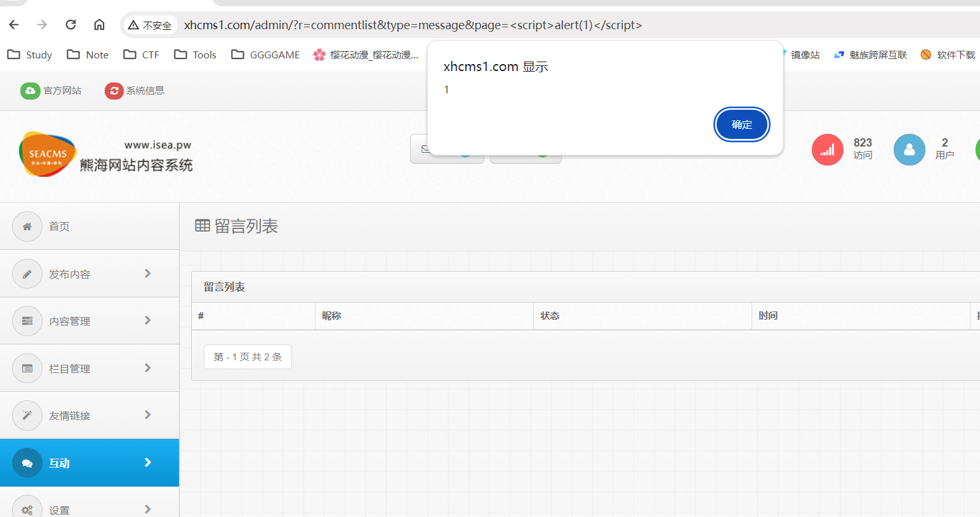Image resolution: width=980 pixels, height=517 pixels.
Task: Click the 友情链接 wand icon
Action: 27,416
